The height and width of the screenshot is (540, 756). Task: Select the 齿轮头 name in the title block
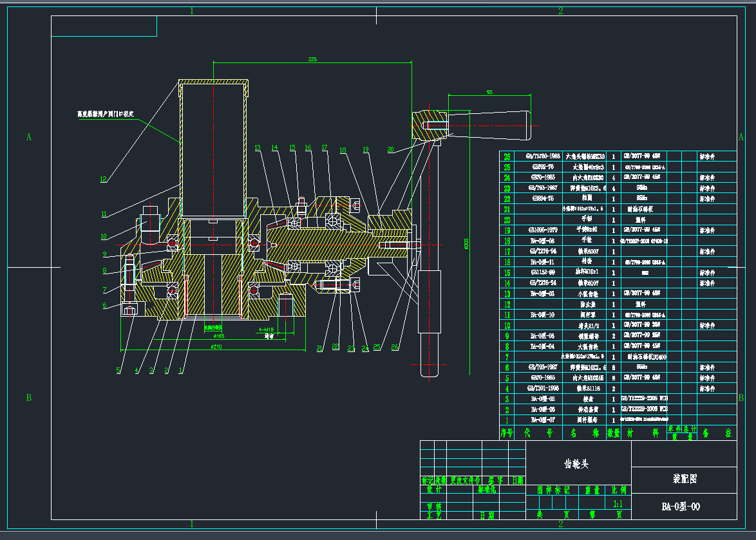pos(576,463)
